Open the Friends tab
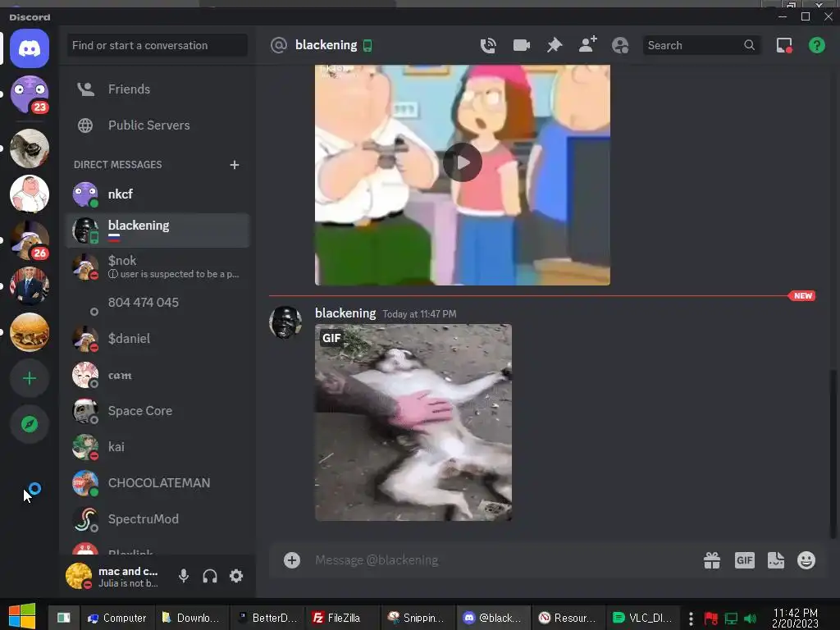 click(x=157, y=89)
